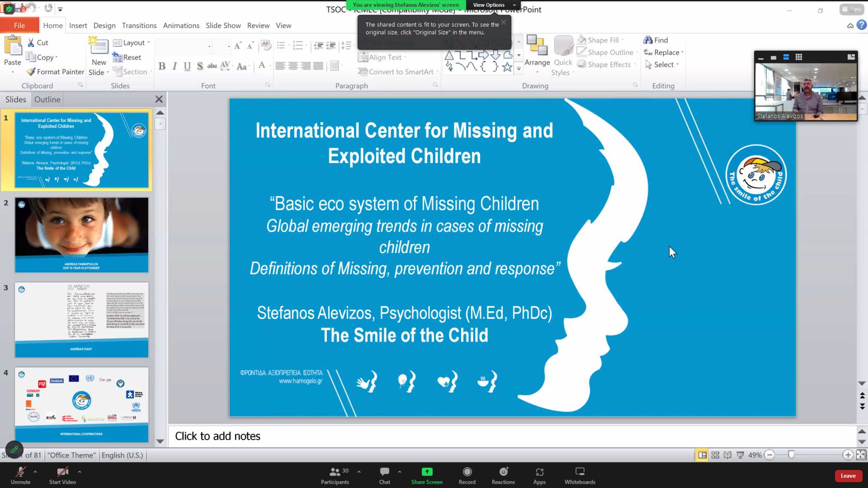
Task: Toggle Bold formatting
Action: point(162,66)
